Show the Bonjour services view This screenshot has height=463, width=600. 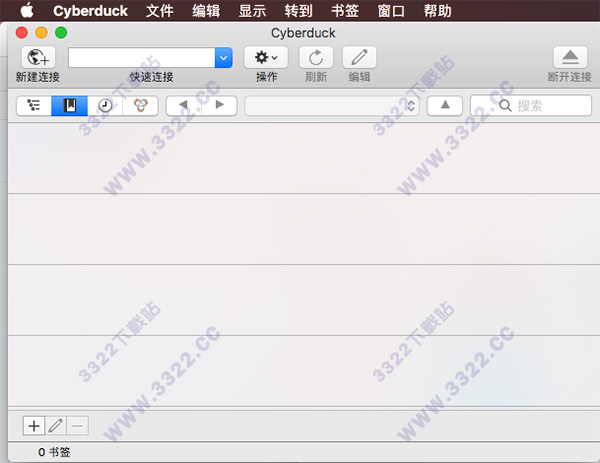tap(140, 106)
